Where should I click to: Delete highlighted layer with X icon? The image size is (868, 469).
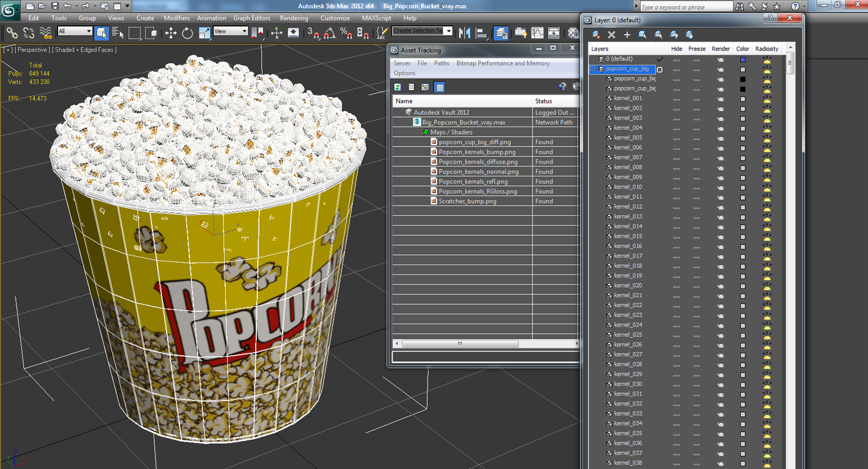point(612,35)
